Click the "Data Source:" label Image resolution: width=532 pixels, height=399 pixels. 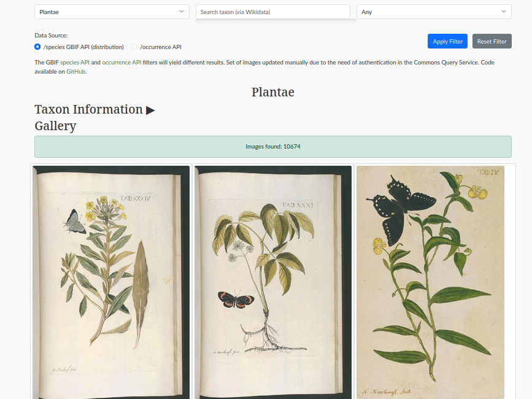pos(51,36)
